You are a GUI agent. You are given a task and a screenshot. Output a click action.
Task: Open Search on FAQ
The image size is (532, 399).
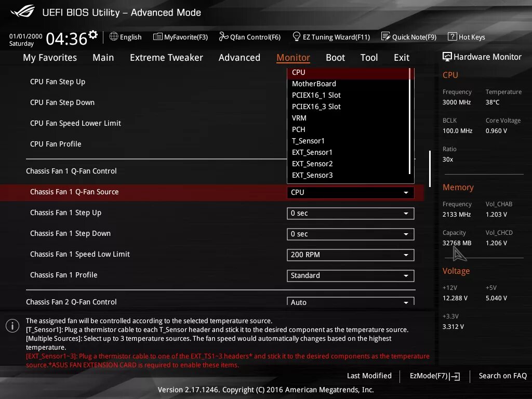coord(502,376)
